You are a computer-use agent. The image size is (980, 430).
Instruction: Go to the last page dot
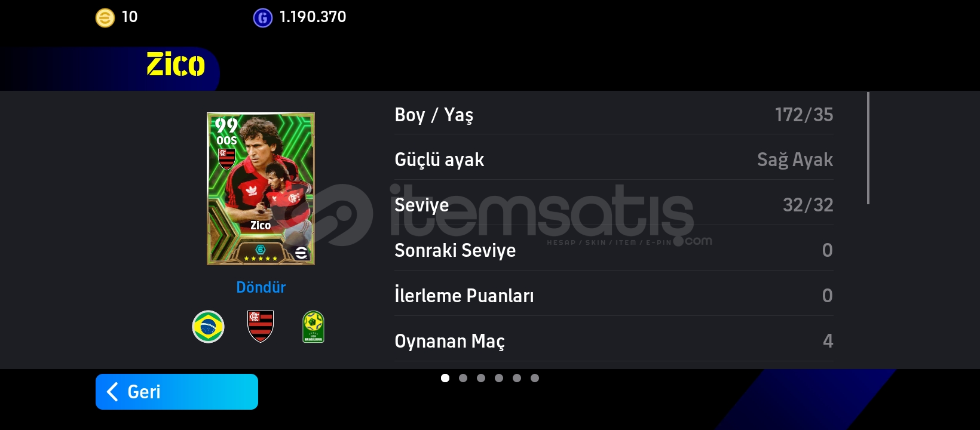click(535, 378)
